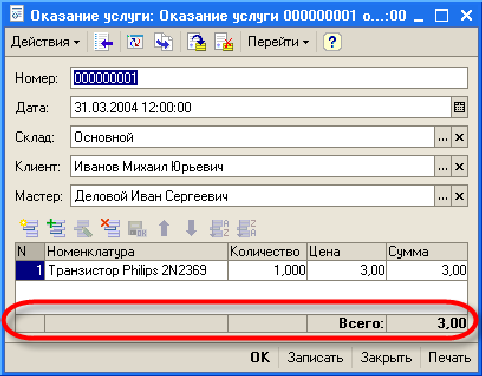Screen dimensions: 482x376
Task: Clear the Мастер field with x button
Action: pyautogui.click(x=460, y=196)
